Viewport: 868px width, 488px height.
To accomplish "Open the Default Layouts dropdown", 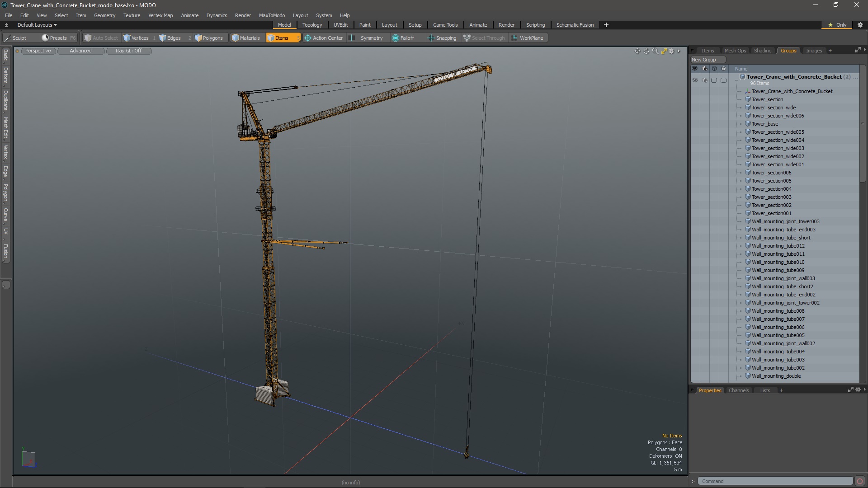I will coord(37,25).
